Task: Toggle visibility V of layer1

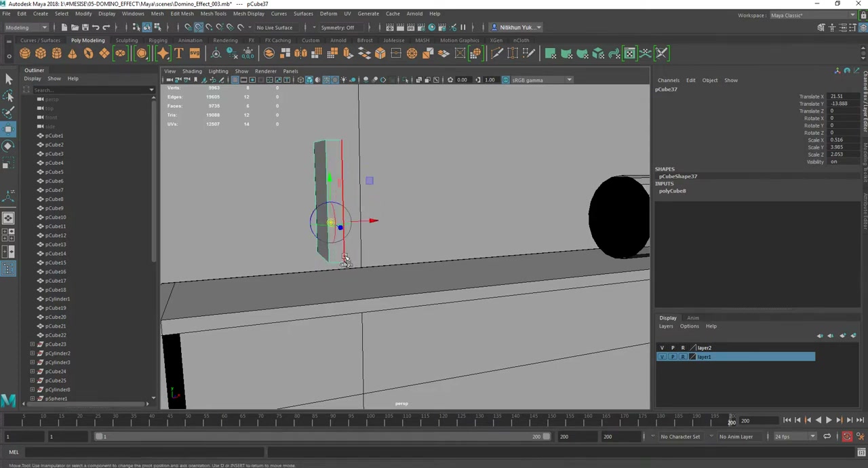Action: (662, 357)
